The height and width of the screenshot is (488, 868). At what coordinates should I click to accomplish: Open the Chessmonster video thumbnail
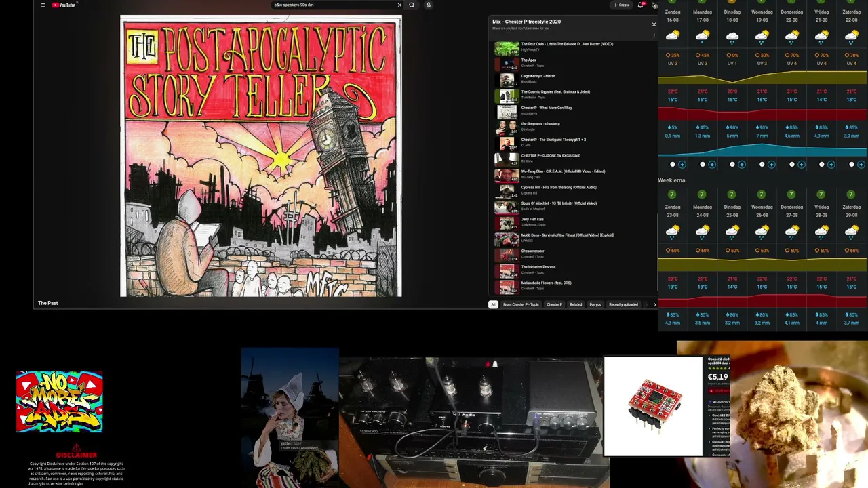coord(507,254)
